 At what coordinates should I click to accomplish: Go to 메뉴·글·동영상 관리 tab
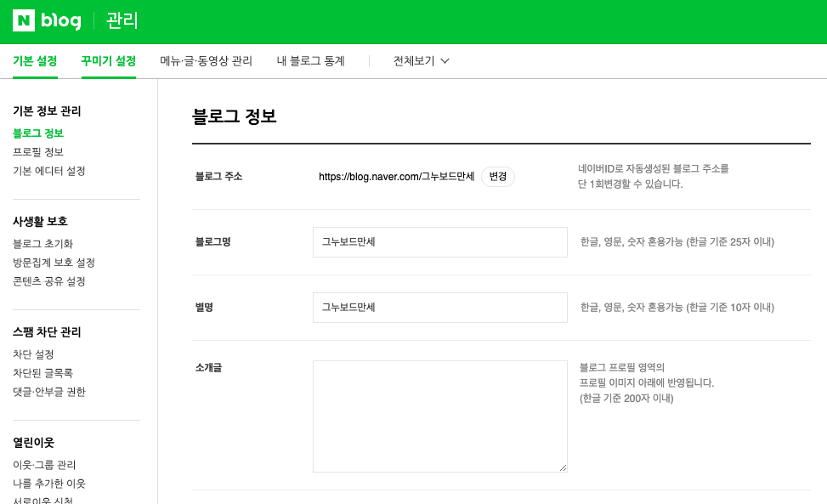207,61
